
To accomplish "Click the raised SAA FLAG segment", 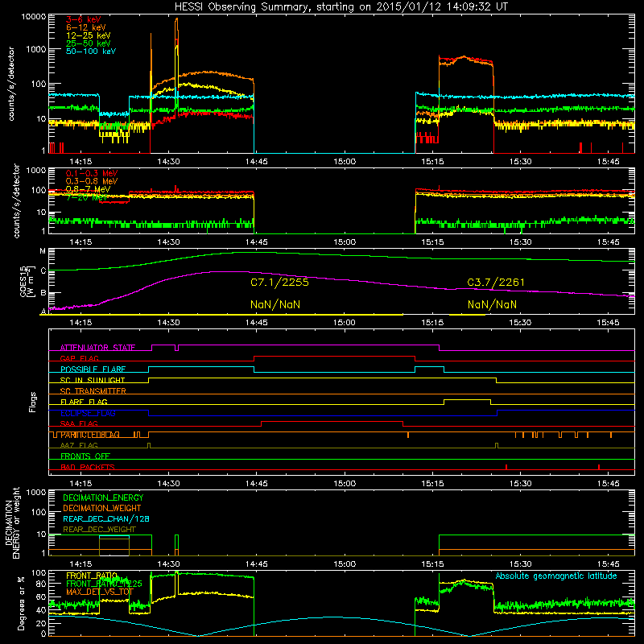I will (x=332, y=422).
